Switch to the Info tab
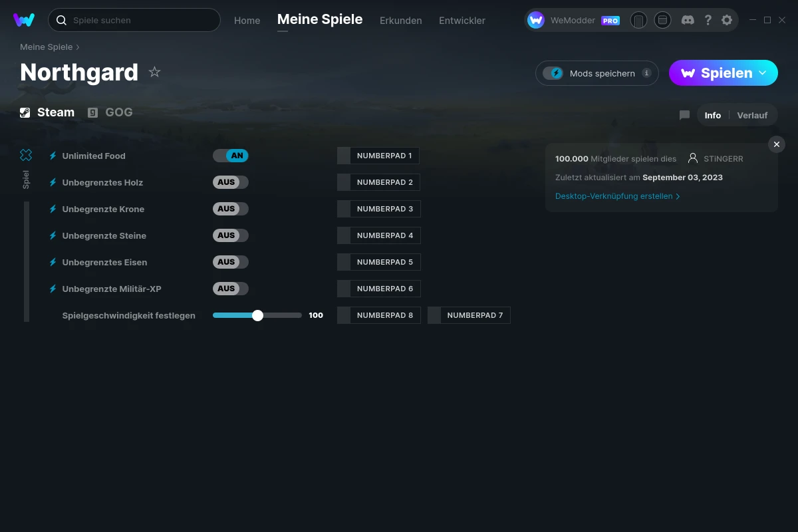This screenshot has height=532, width=798. (x=713, y=115)
